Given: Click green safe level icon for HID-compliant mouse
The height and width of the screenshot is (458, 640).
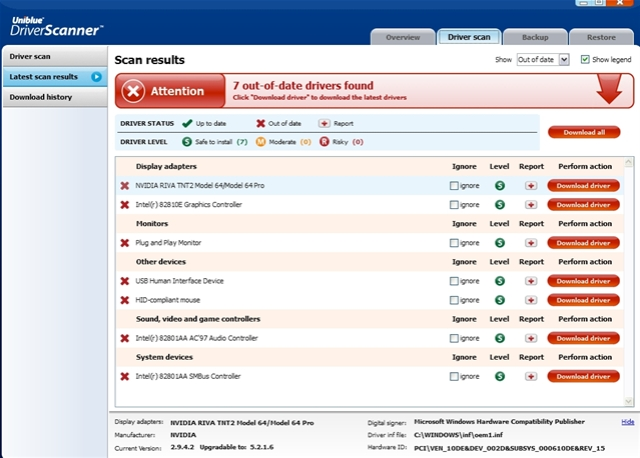Looking at the screenshot, I should pos(500,300).
